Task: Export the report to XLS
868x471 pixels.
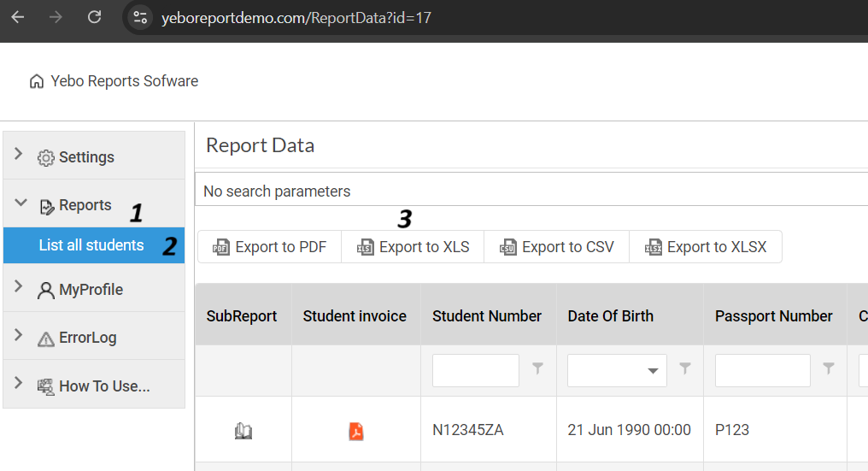Action: tap(413, 246)
